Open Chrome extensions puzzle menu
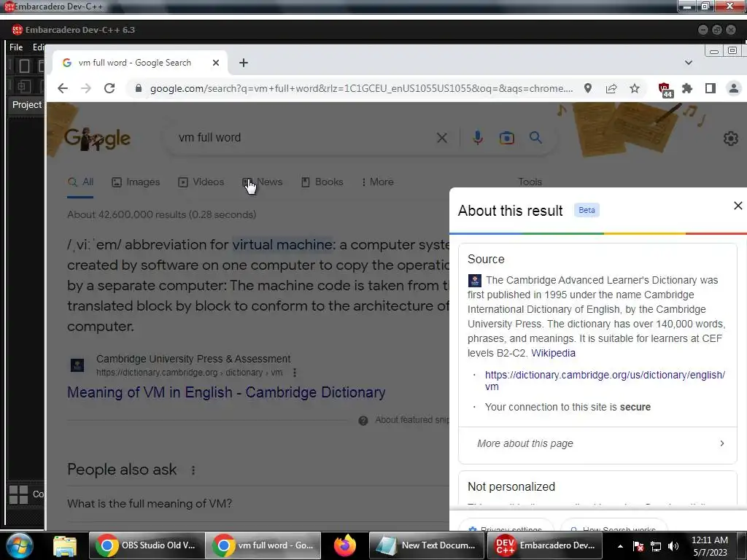The width and height of the screenshot is (747, 560). click(687, 88)
